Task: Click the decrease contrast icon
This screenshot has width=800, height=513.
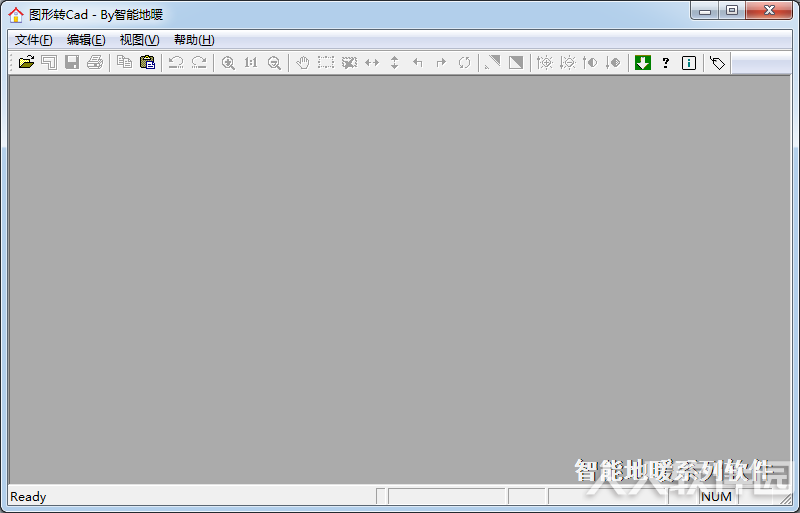Action: [613, 62]
